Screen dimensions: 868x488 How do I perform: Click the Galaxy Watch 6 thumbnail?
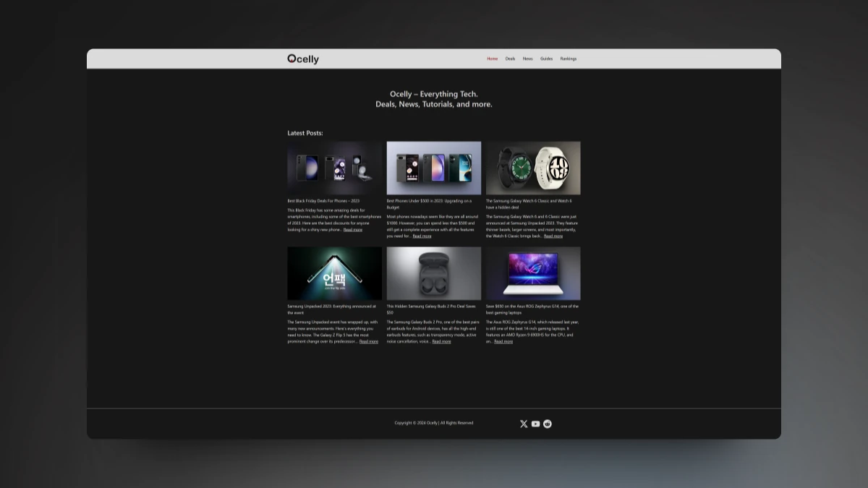(x=533, y=167)
